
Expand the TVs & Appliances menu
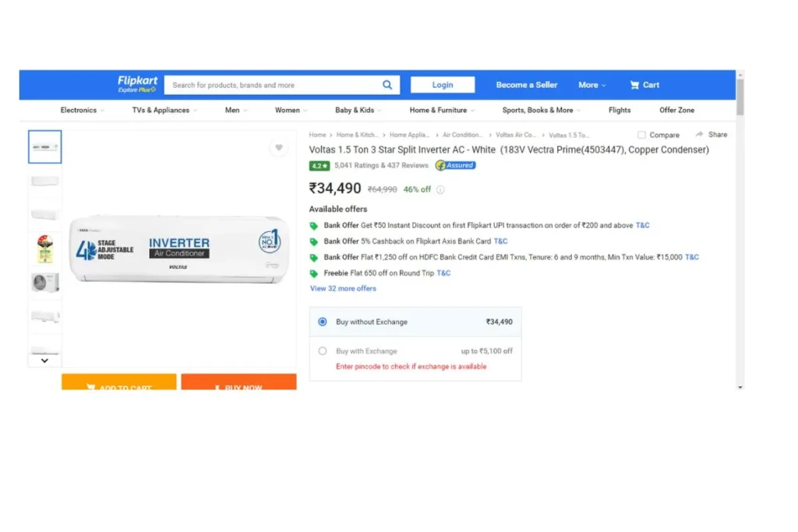coord(165,111)
